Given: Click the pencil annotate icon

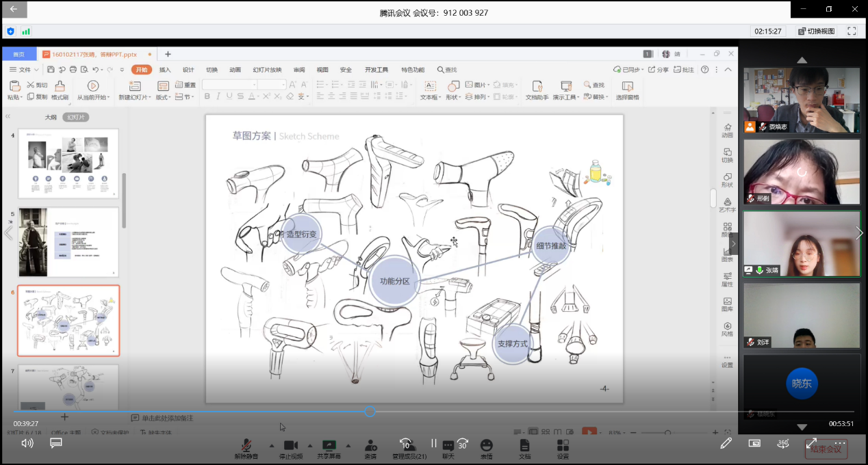Looking at the screenshot, I should pyautogui.click(x=726, y=443).
